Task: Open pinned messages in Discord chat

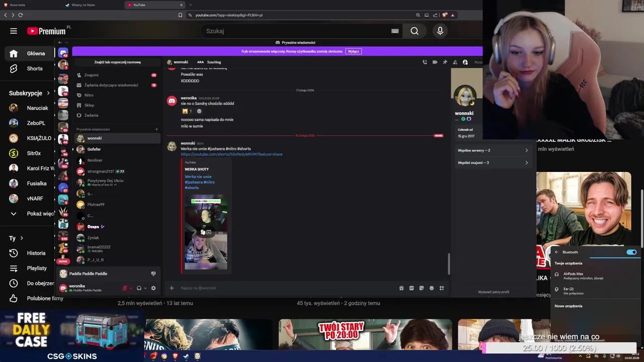Action: (x=445, y=62)
